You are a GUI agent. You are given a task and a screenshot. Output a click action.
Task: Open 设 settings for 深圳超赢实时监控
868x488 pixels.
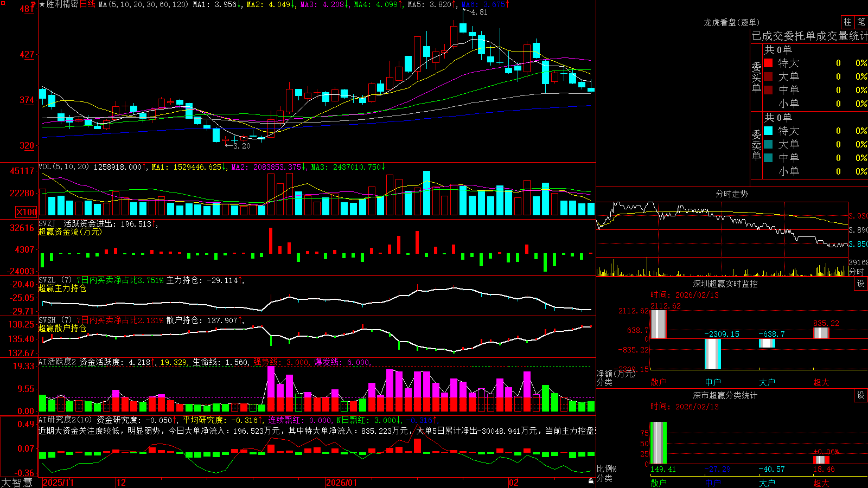click(861, 284)
